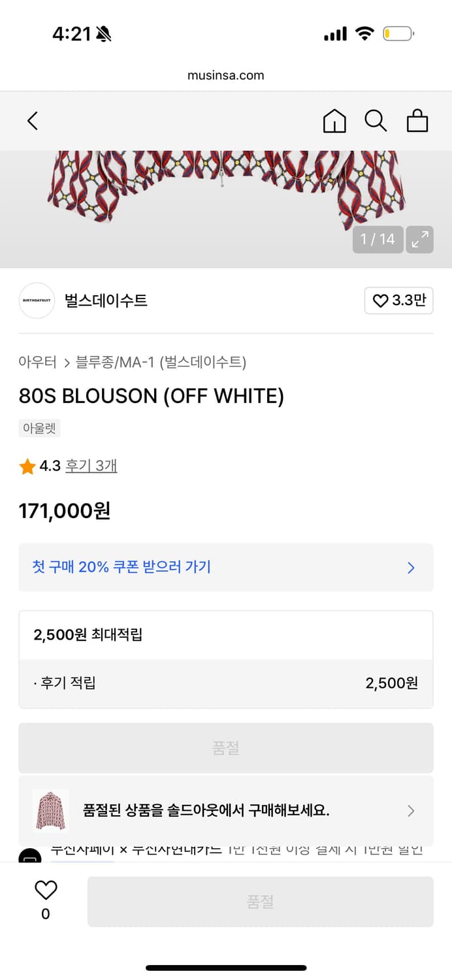Expand the 1/14 image counter overlay
This screenshot has width=452, height=980.
(x=378, y=239)
